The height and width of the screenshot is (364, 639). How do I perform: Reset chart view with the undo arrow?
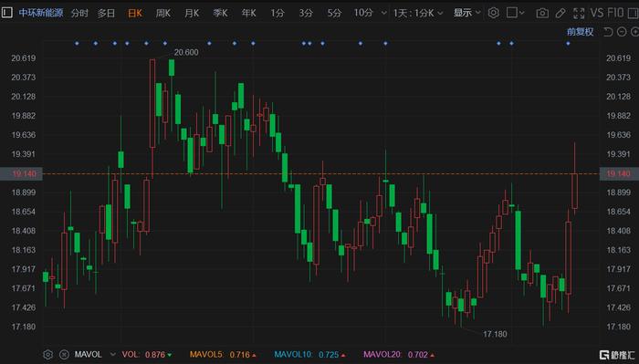[x=608, y=32]
